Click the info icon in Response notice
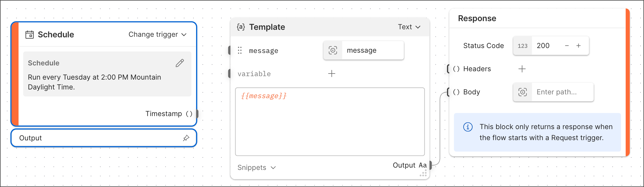 [468, 127]
